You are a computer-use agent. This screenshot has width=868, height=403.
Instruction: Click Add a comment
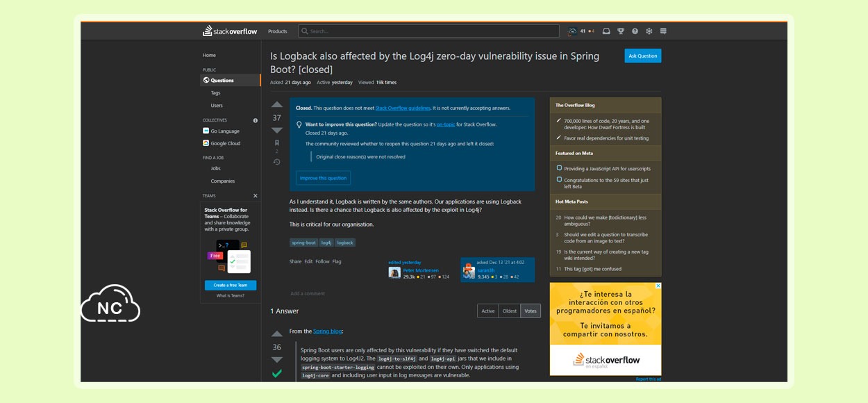(x=308, y=293)
